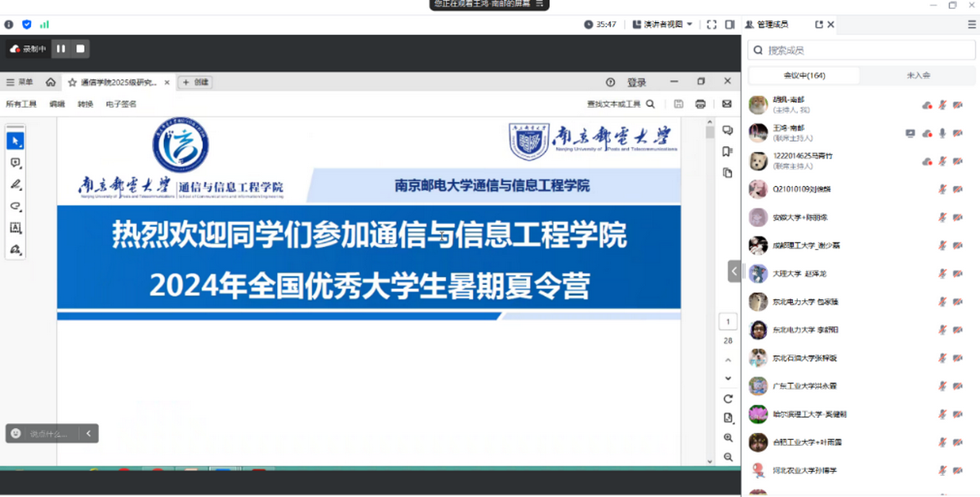
Task: Expand the collapsed right panel arrow
Action: (734, 271)
